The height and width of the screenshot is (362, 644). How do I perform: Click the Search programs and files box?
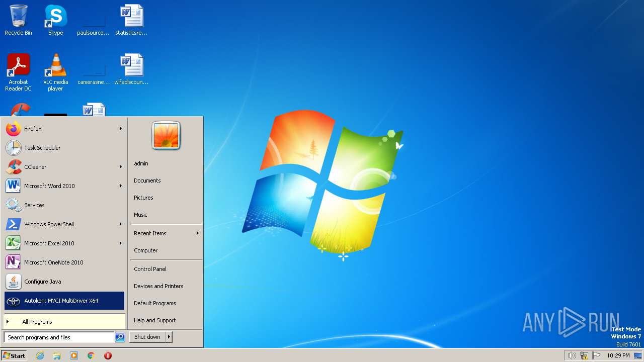(59, 337)
